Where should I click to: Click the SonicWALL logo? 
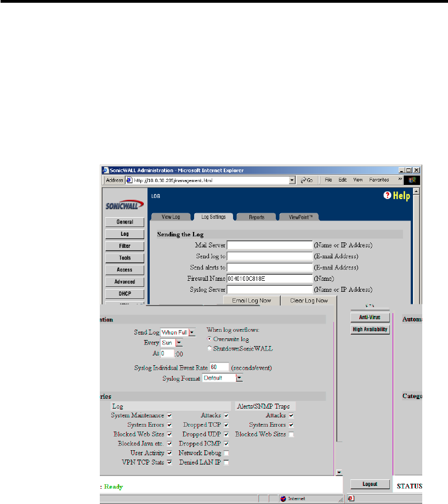[124, 205]
